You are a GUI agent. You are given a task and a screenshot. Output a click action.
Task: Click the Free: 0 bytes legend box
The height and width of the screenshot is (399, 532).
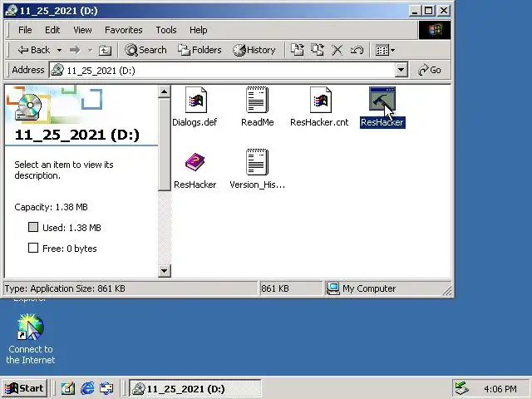[x=33, y=248]
